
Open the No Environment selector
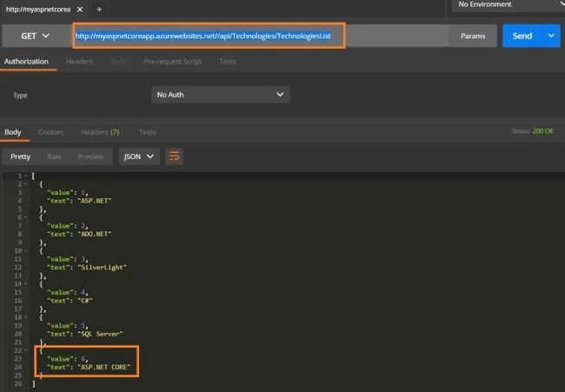coord(508,4)
